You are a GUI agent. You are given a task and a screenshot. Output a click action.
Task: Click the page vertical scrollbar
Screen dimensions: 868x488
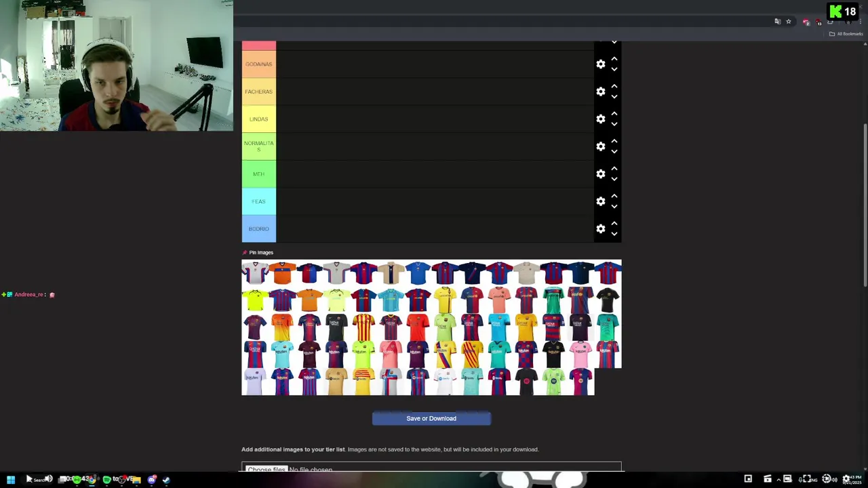[865, 205]
